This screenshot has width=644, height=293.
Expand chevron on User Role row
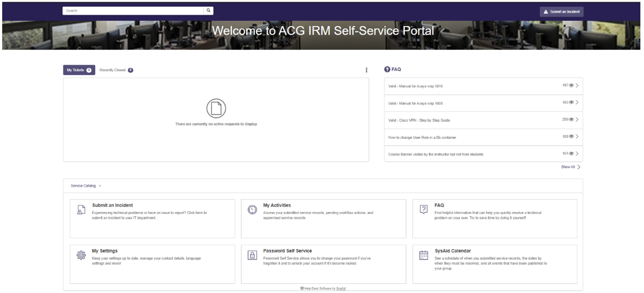[x=577, y=137]
